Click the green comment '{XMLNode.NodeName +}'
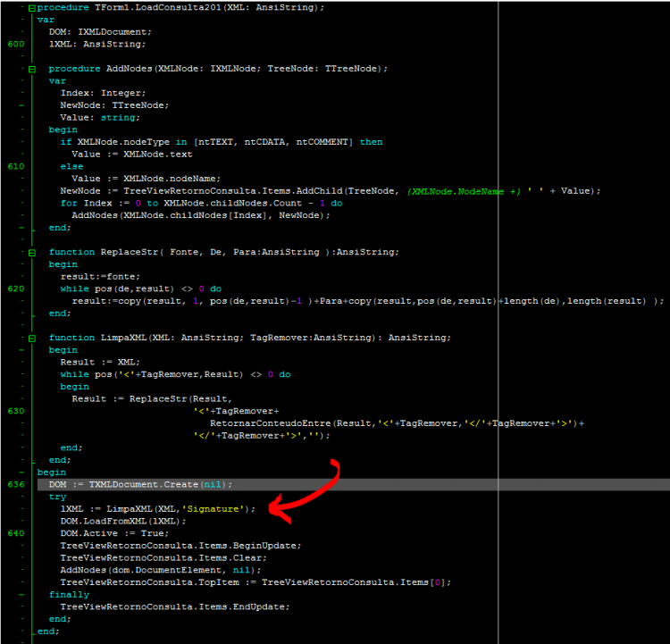Viewport: 670px width, 644px height. [x=464, y=191]
